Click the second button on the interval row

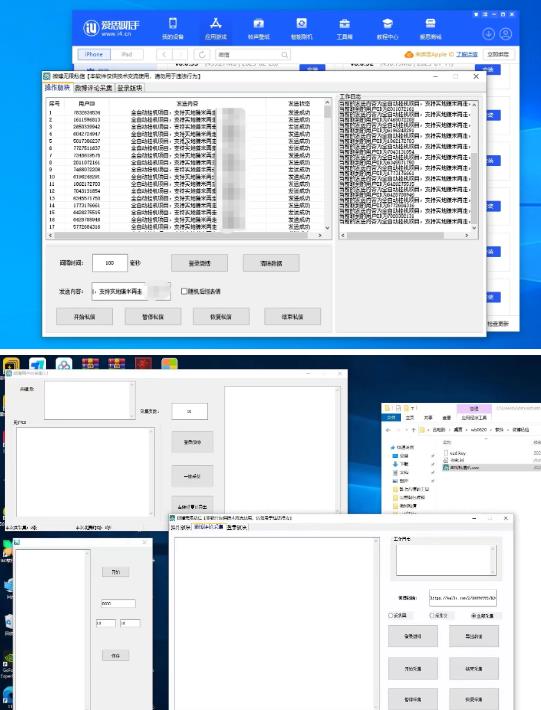tap(271, 263)
